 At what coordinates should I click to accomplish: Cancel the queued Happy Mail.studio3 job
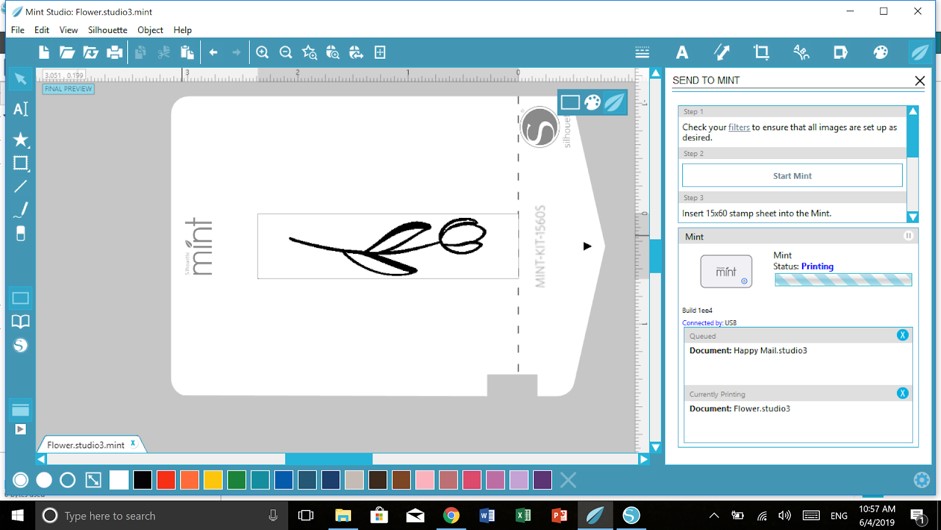tap(903, 335)
